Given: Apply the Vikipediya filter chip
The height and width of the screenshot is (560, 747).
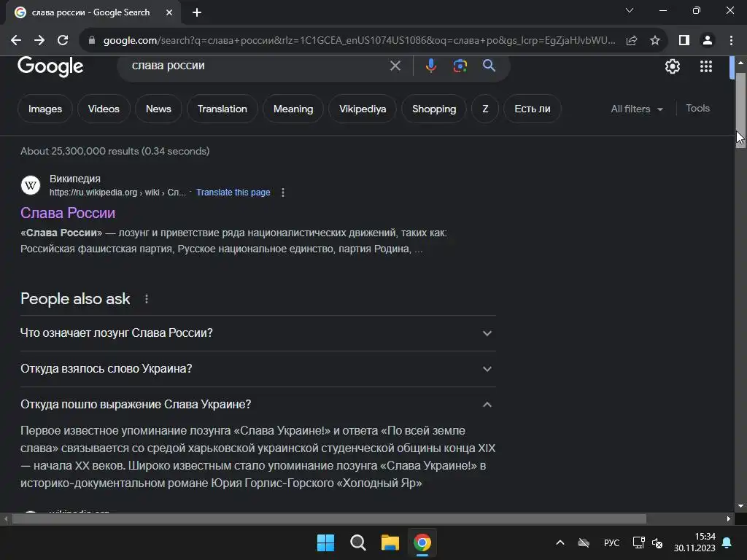Looking at the screenshot, I should (363, 109).
